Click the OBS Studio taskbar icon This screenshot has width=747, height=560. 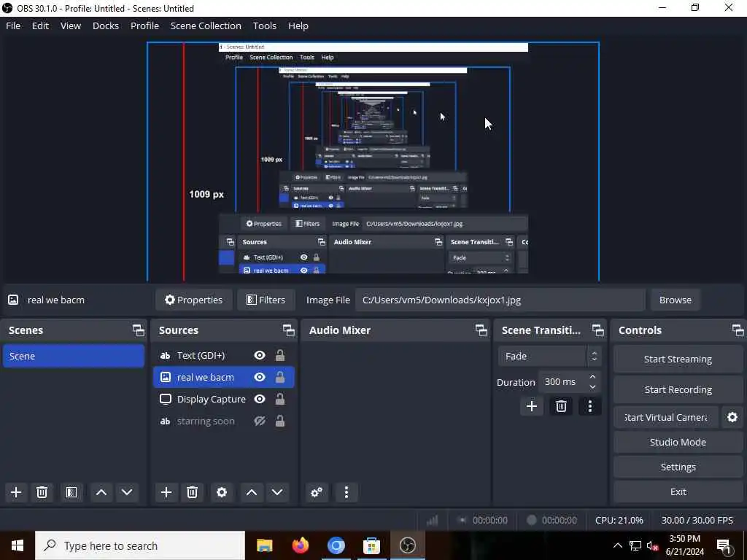(407, 545)
